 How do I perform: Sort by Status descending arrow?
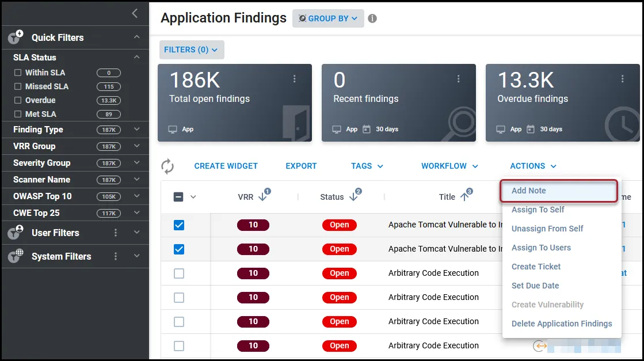[x=353, y=197]
